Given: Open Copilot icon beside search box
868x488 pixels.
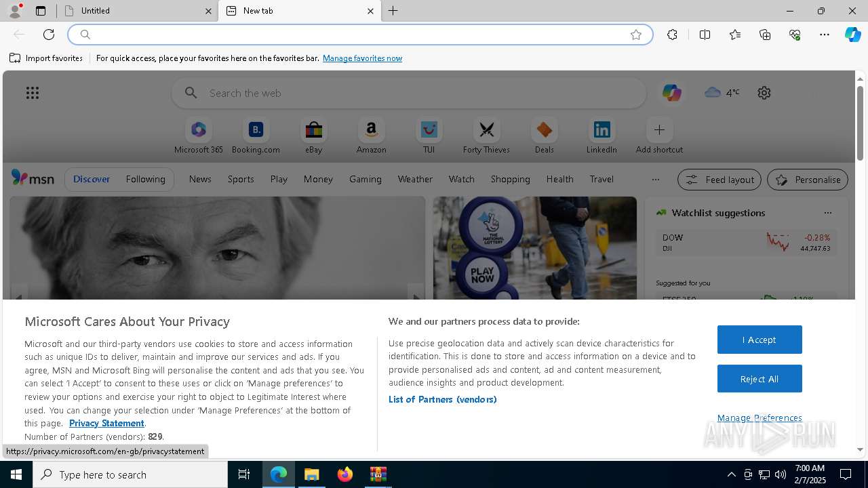Looking at the screenshot, I should click(672, 93).
